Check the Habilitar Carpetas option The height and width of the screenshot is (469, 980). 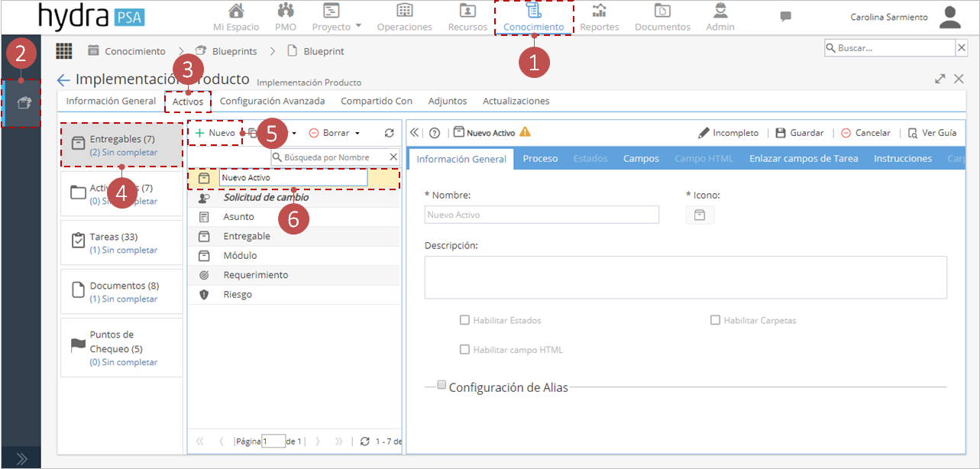715,320
